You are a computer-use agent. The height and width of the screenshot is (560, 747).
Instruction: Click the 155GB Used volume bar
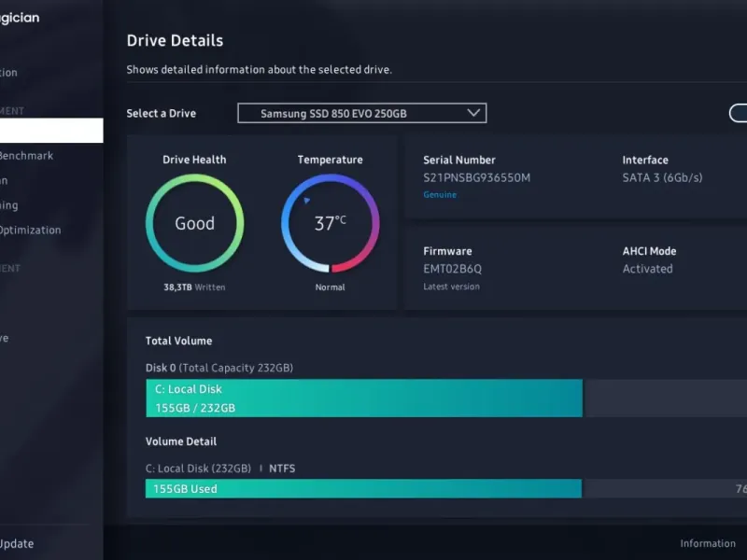click(x=363, y=488)
